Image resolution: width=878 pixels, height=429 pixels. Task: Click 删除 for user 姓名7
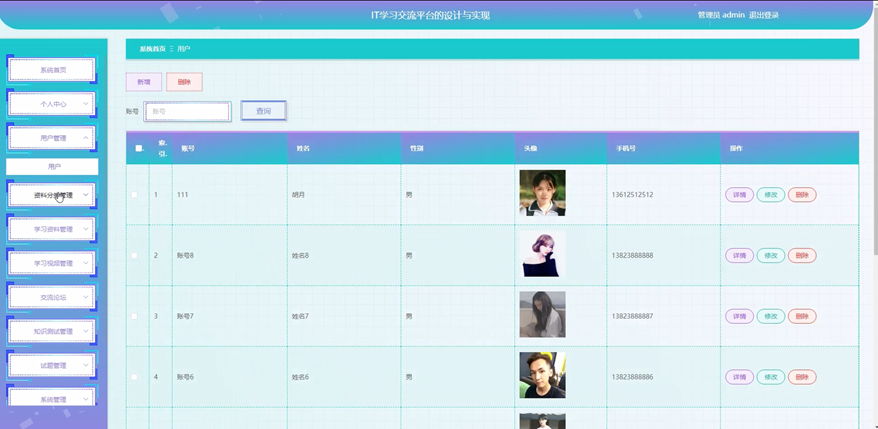click(x=802, y=316)
